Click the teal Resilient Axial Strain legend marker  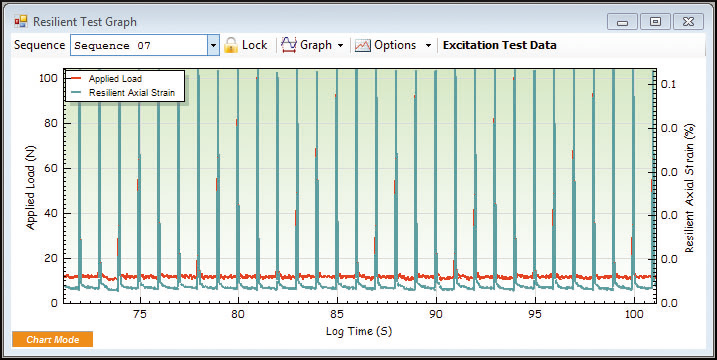(76, 93)
